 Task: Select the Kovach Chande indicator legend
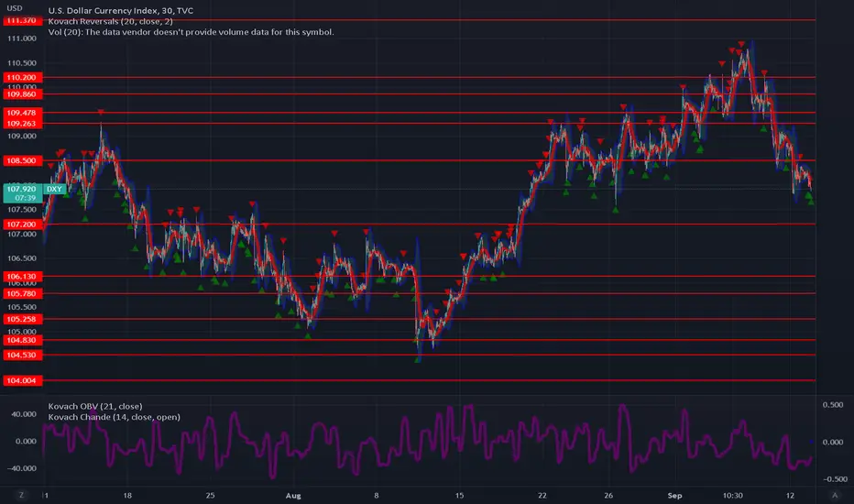(x=114, y=417)
